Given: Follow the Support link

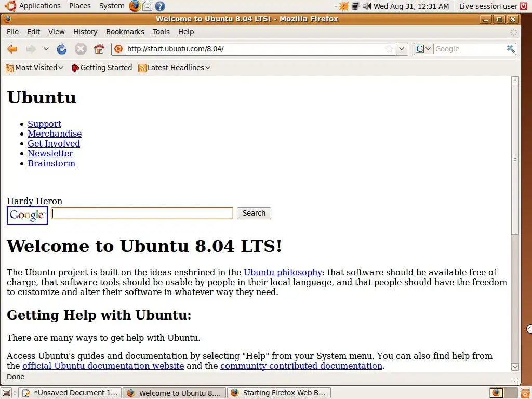Looking at the screenshot, I should pos(45,124).
